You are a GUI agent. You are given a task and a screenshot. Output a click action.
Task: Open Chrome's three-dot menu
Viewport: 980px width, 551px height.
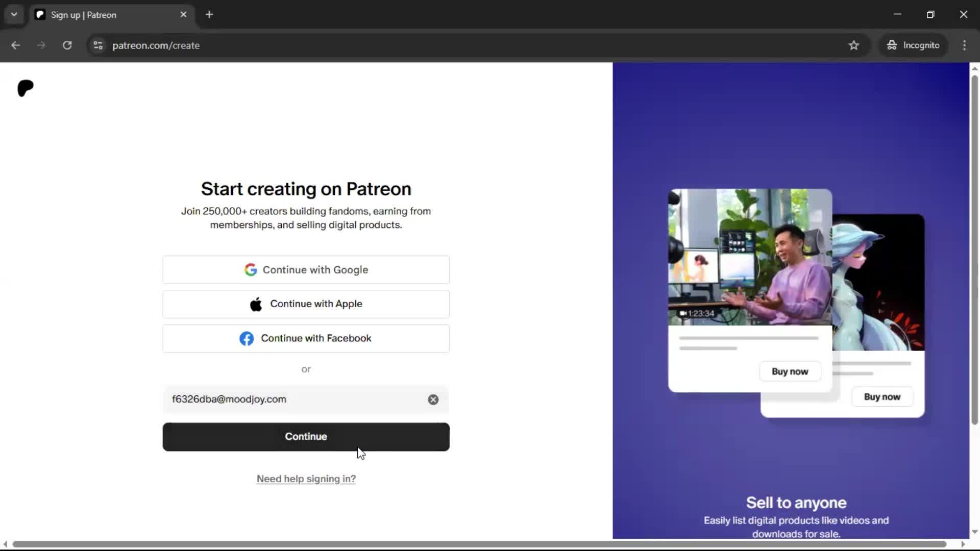[x=964, y=45]
